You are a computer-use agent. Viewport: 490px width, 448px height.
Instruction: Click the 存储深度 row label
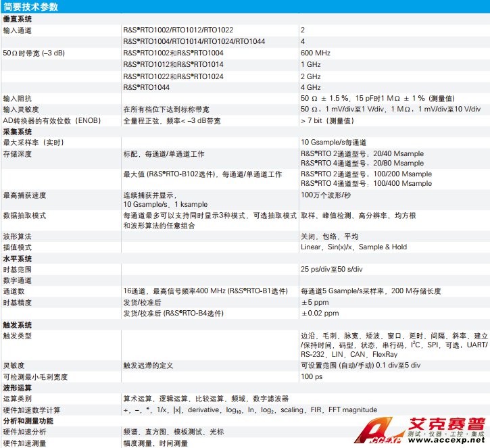[x=18, y=153]
